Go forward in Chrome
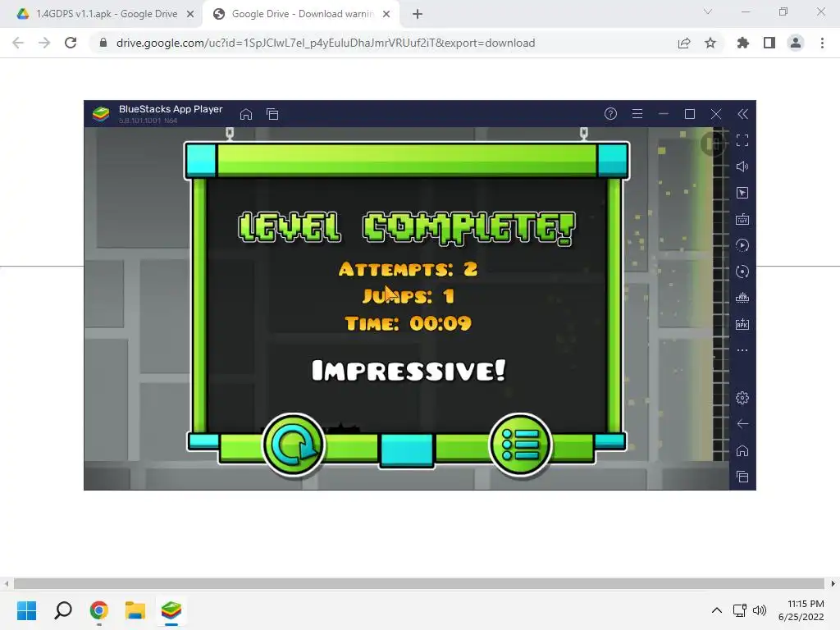This screenshot has width=840, height=630. pyautogui.click(x=44, y=43)
